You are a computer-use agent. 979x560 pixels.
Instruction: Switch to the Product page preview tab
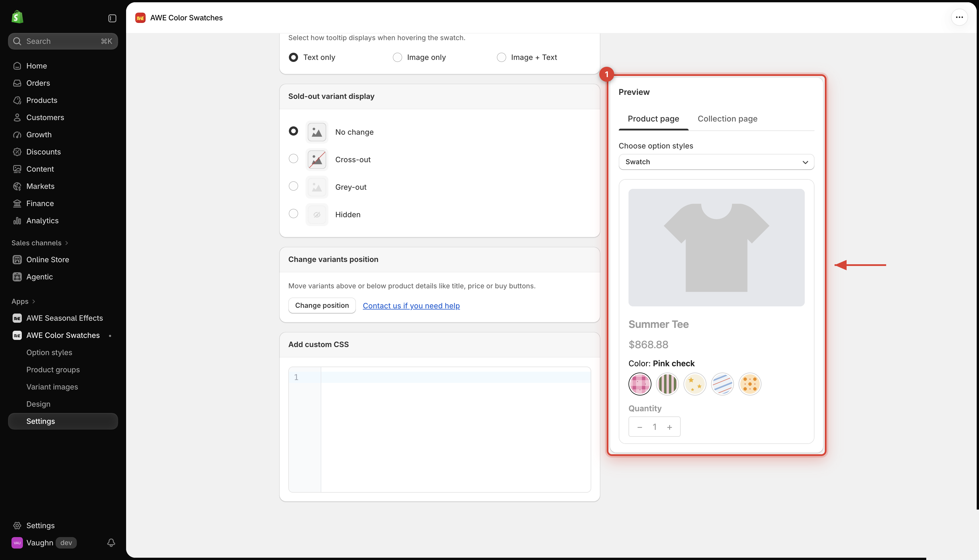(x=653, y=119)
